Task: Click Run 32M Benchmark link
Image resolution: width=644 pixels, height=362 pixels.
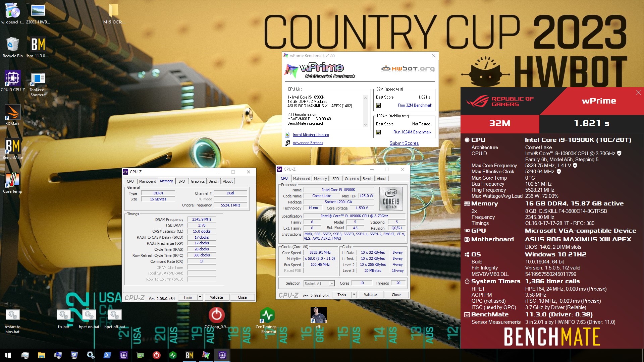Action: point(415,105)
